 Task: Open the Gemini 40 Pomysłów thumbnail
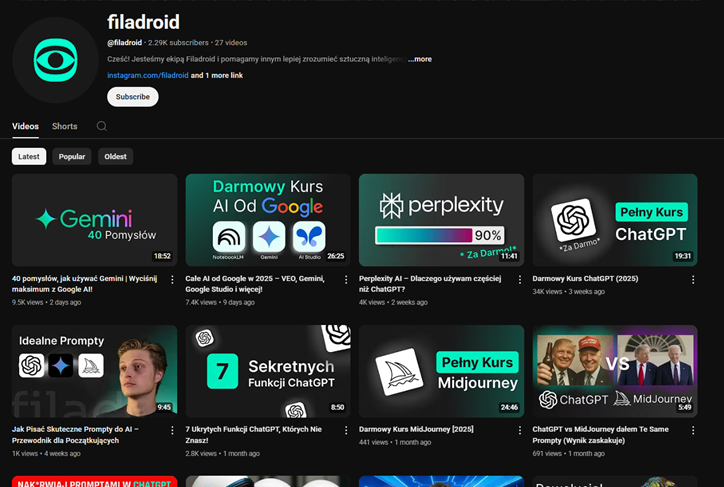coord(95,220)
